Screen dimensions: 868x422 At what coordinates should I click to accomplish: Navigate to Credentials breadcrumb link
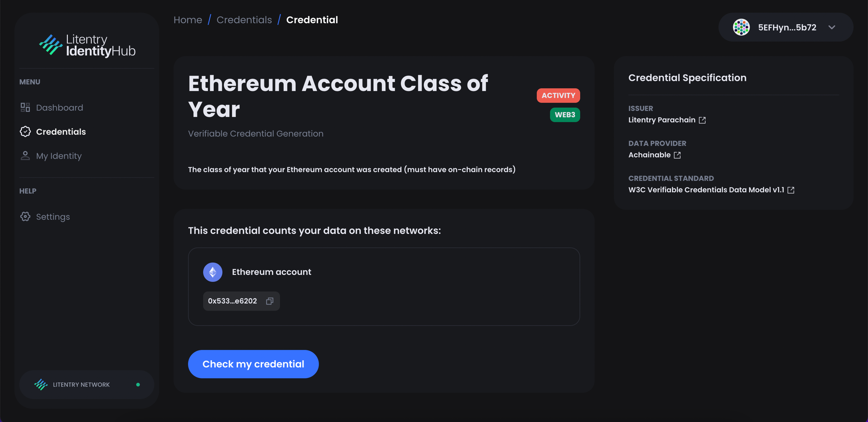(x=244, y=20)
